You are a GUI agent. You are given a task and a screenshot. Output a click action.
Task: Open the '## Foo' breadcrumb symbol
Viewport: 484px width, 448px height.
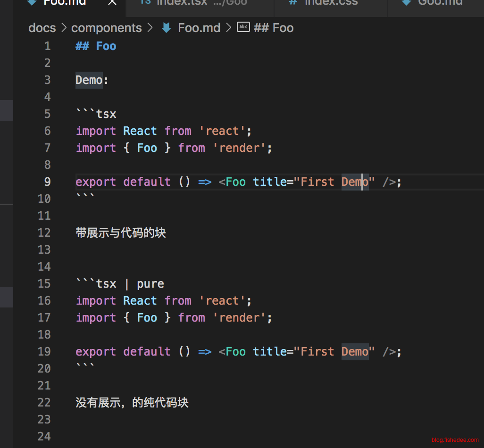274,28
